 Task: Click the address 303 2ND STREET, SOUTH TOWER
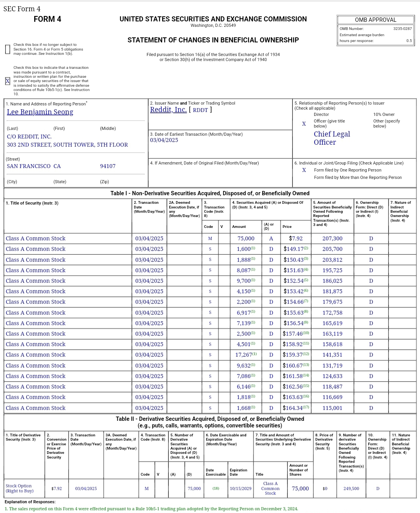tap(67, 145)
